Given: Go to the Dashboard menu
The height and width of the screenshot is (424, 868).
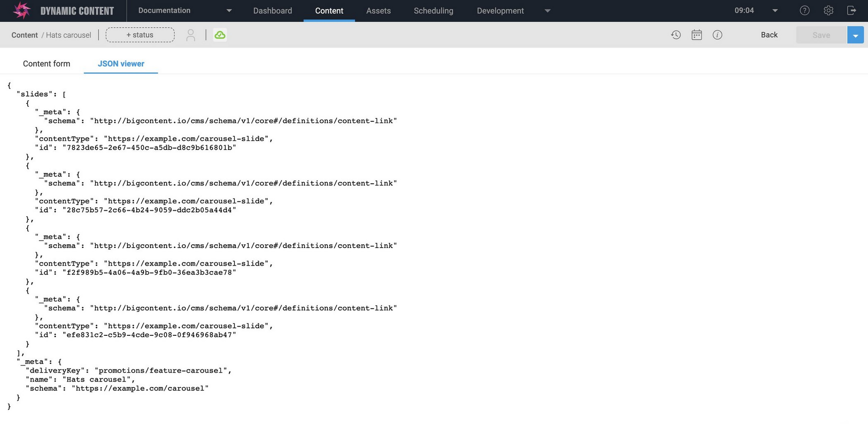Looking at the screenshot, I should (x=272, y=11).
